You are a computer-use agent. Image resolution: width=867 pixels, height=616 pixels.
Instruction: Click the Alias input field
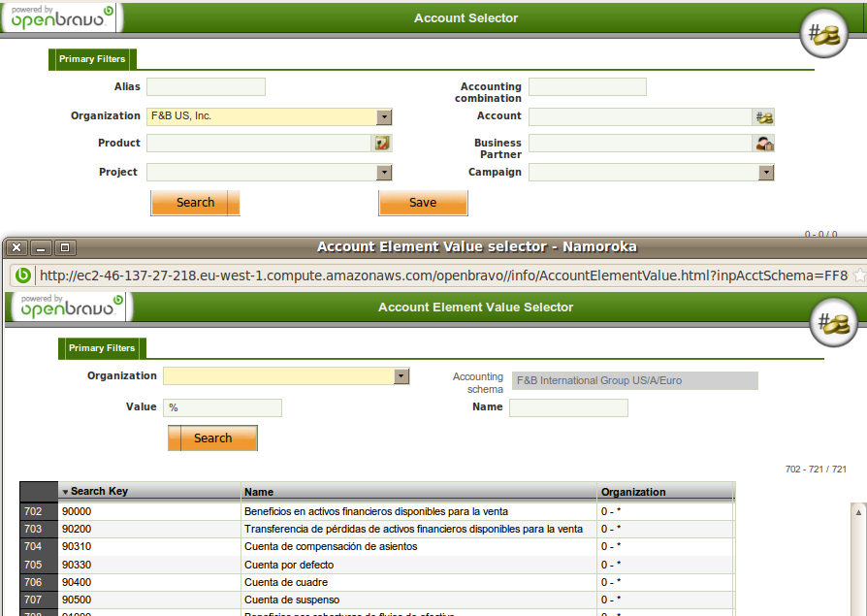tap(206, 86)
